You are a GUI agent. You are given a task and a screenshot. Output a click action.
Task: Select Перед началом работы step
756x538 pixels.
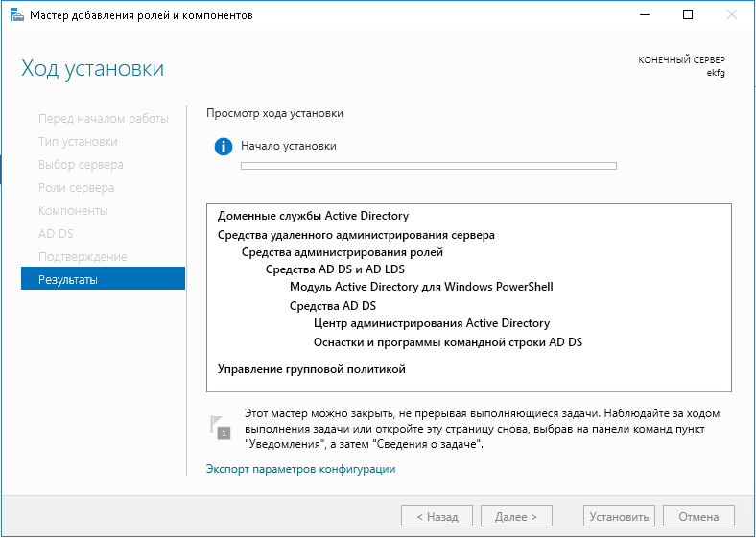(103, 118)
